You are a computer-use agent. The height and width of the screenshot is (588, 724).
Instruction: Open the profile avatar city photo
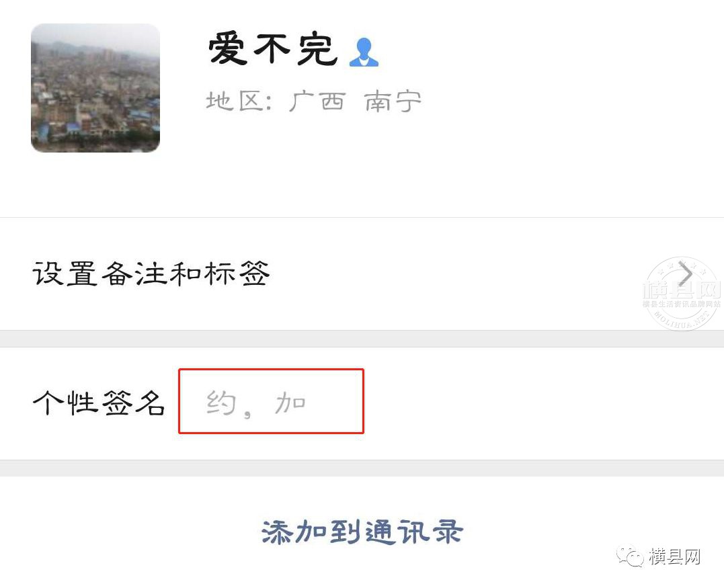95,88
